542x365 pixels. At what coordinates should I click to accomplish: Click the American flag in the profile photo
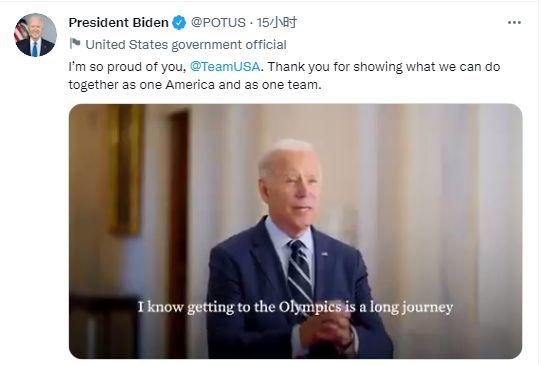coord(20,31)
